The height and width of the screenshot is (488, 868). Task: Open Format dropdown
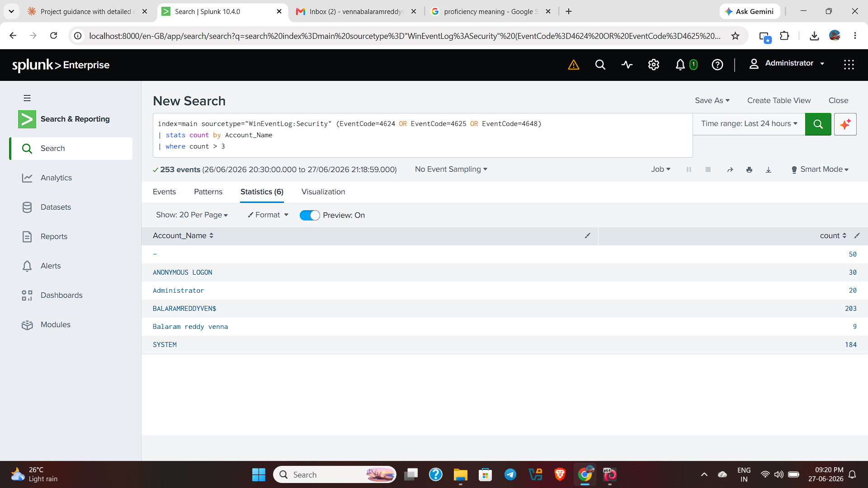coord(268,215)
